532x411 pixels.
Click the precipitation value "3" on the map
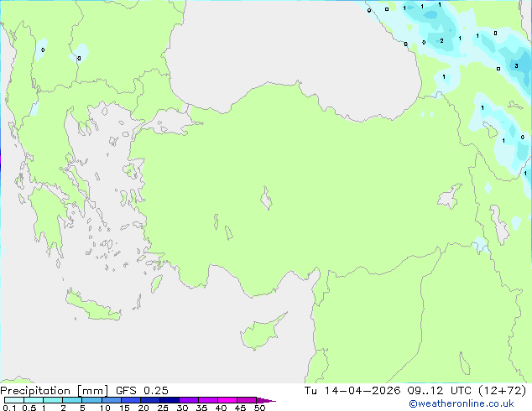coord(516,65)
